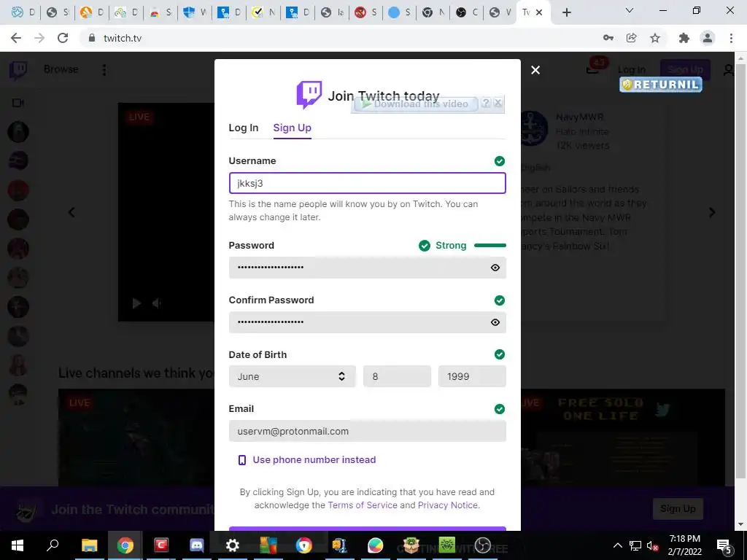This screenshot has height=560, width=747.
Task: Open the Privacy Notice link
Action: pos(447,505)
